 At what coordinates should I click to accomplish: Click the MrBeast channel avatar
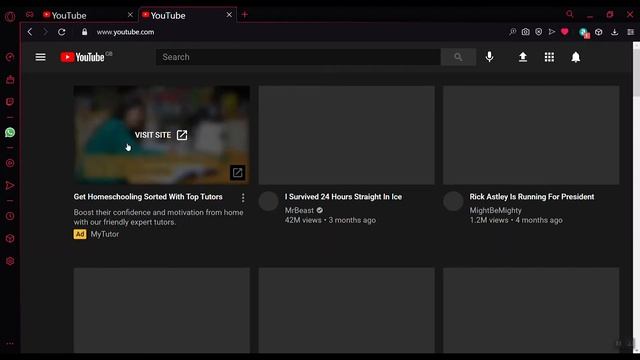[269, 201]
